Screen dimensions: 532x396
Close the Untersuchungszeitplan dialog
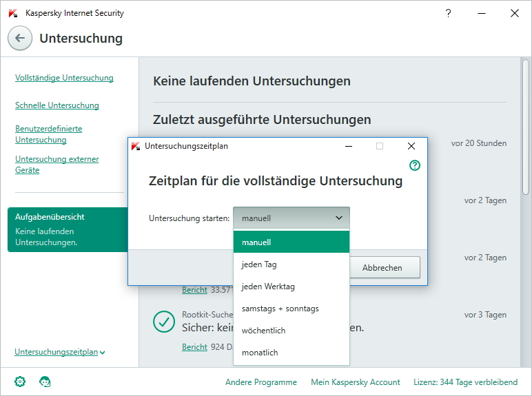coord(411,146)
